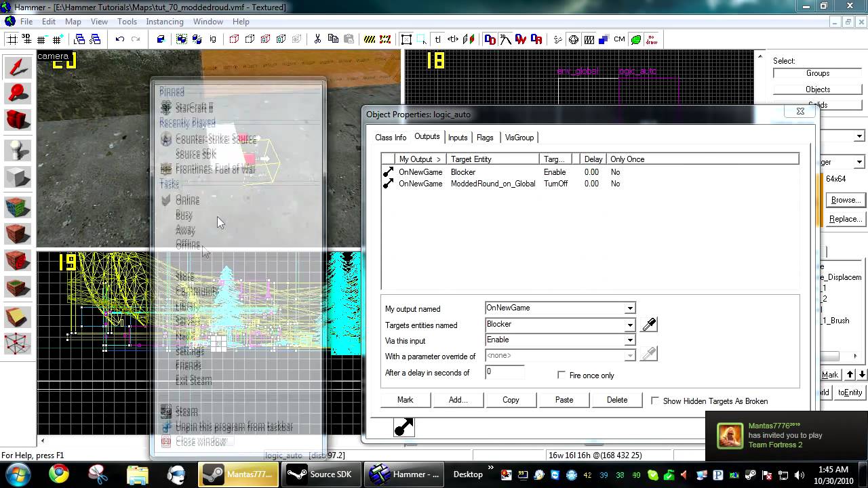The width and height of the screenshot is (868, 488).
Task: Select the Apply decals tool
Action: tap(18, 260)
